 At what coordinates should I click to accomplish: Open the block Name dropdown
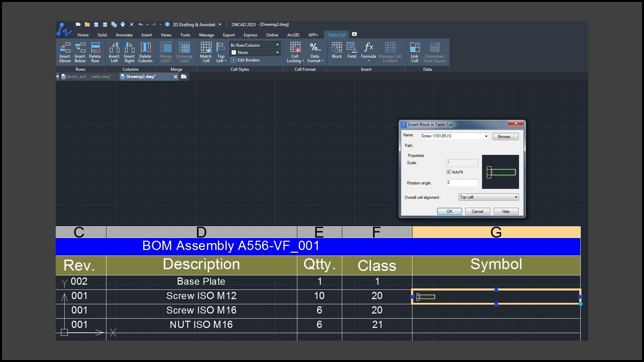[486, 136]
